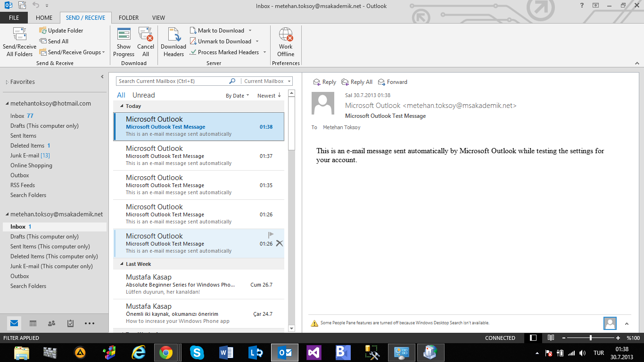Click Forward in reading pane

(x=393, y=82)
